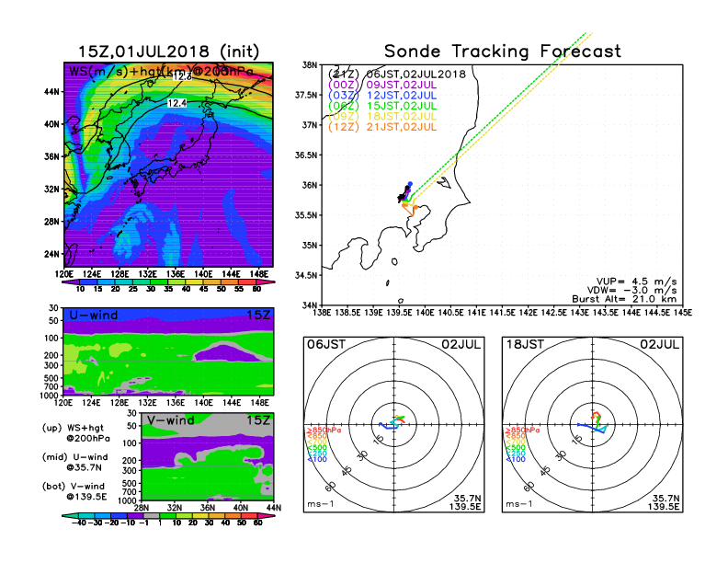Click the 'VDW= -3.0 m/s' value

[631, 290]
